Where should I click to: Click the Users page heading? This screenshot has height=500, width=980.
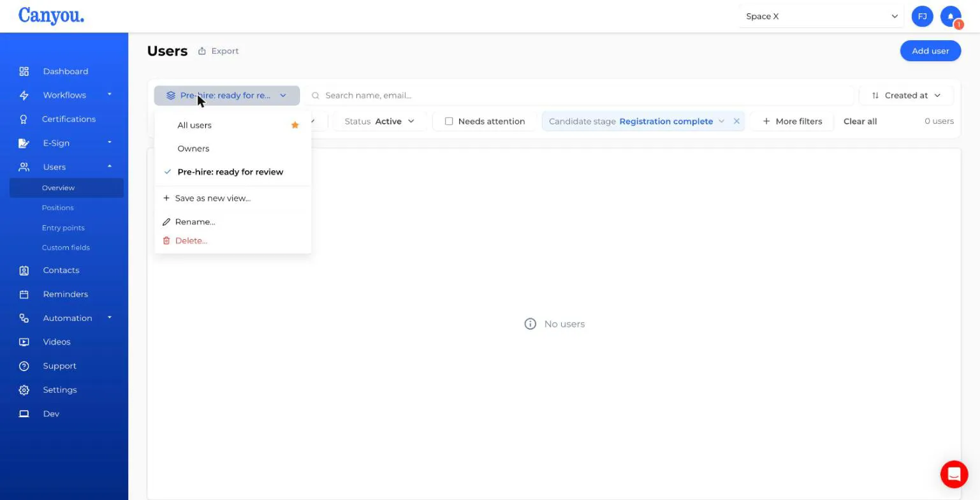(167, 51)
